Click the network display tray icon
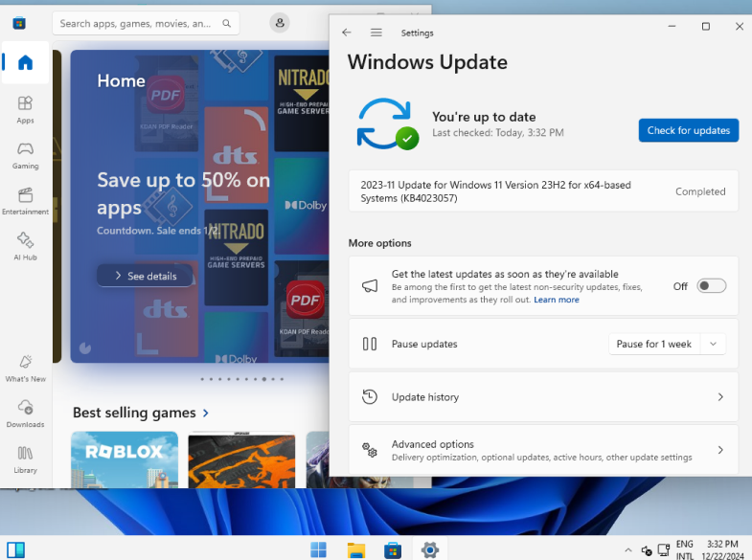Screen dimensions: 752x560 (664, 549)
